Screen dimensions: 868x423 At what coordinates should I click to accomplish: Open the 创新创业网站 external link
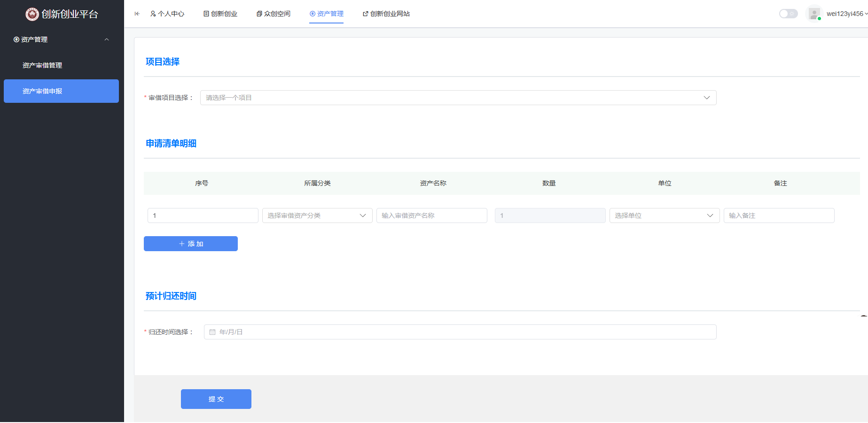tap(386, 14)
